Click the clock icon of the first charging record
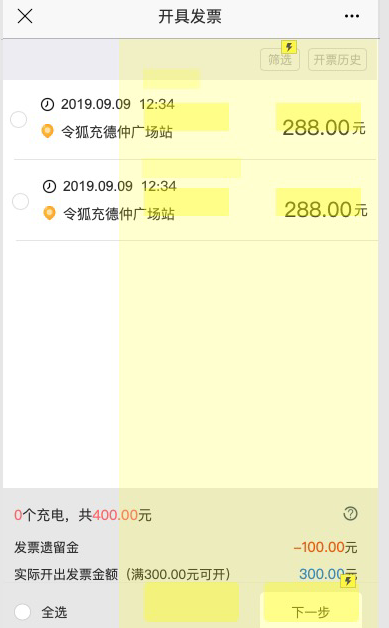Screen dimensions: 389x628 tap(47, 105)
